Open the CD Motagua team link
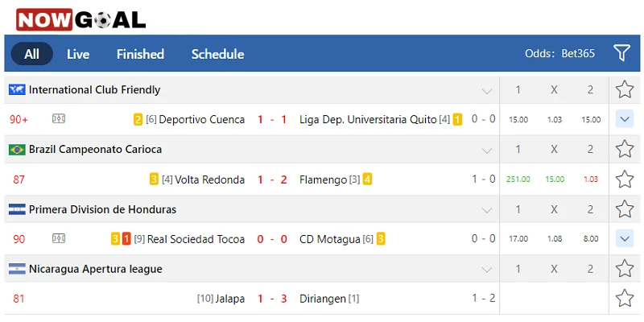Viewport: 644px width, 322px height. tap(330, 239)
